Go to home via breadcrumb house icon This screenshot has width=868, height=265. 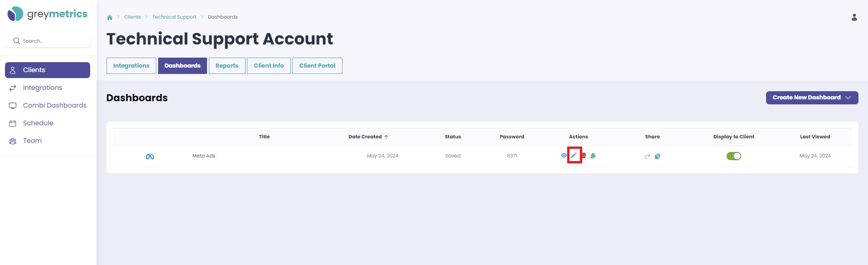pos(110,17)
